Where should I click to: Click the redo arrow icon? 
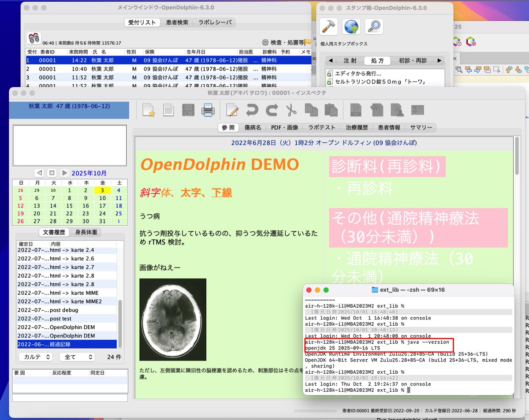(272, 109)
